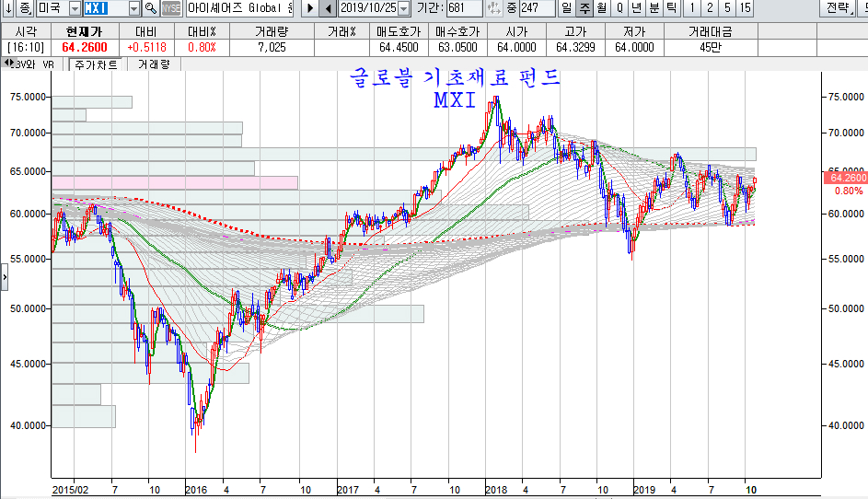Click the magnifier stock search icon
Image resolution: width=868 pixels, height=499 pixels.
(x=150, y=8)
